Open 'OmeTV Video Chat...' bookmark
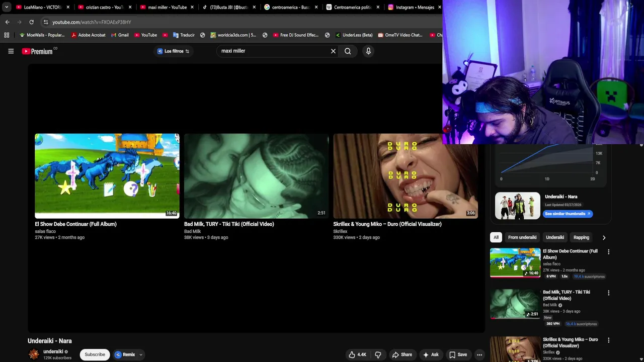Screen dimensions: 644x362 click(x=400, y=35)
